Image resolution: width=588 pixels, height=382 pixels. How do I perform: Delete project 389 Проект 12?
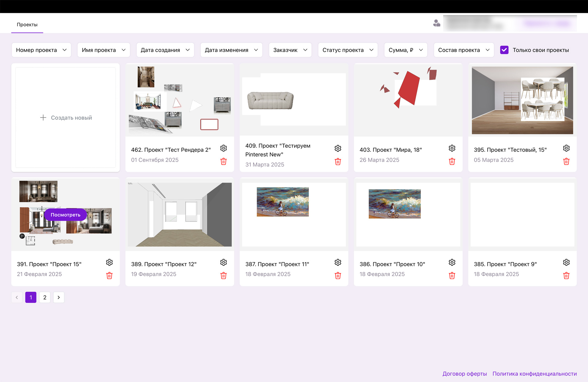point(224,276)
